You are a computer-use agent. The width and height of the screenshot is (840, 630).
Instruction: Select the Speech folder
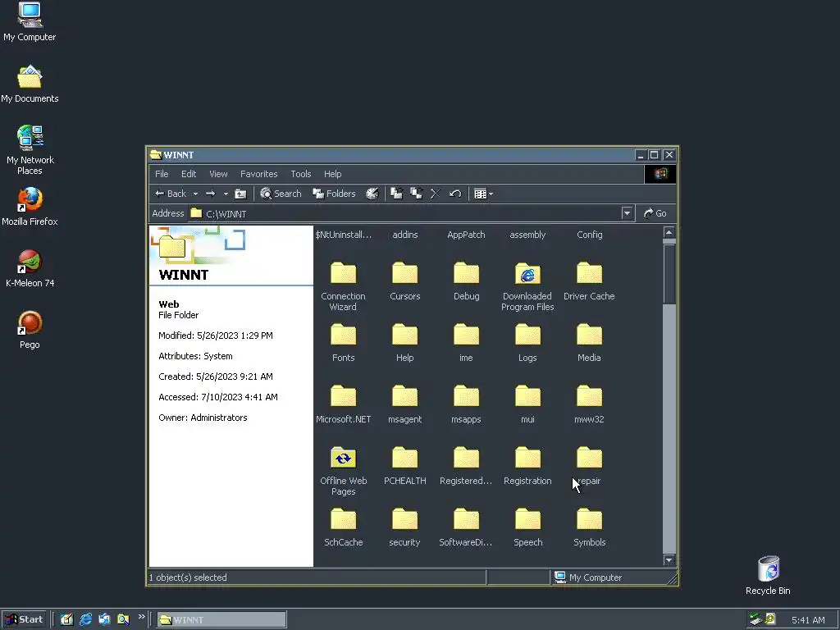(x=527, y=527)
